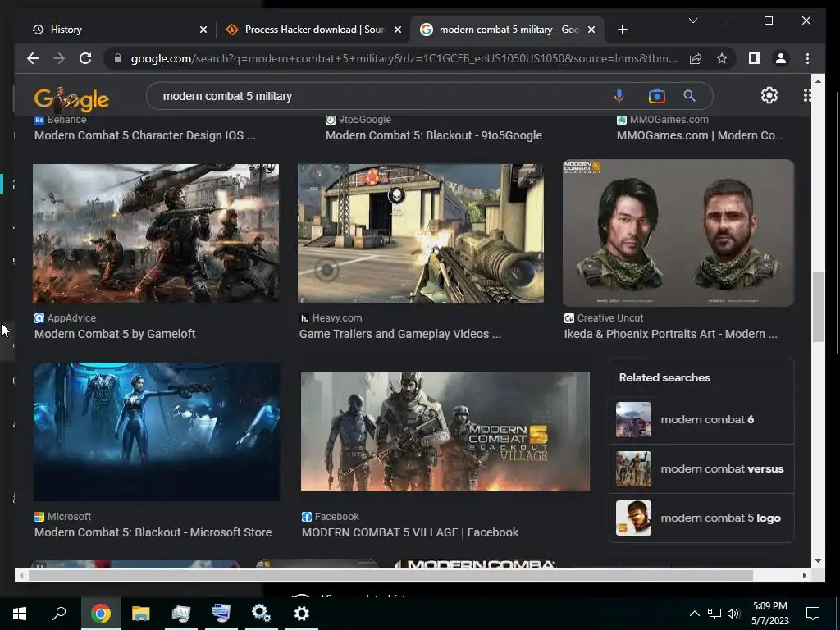Click the Facebook source label
Viewport: 840px width, 630px height.
(331, 517)
